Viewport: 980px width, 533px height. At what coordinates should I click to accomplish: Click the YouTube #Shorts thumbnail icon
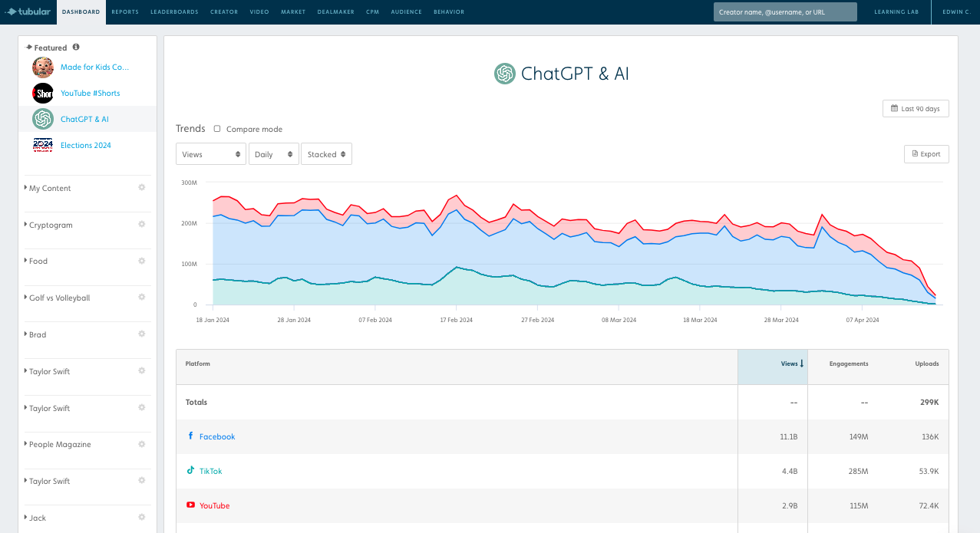(43, 93)
